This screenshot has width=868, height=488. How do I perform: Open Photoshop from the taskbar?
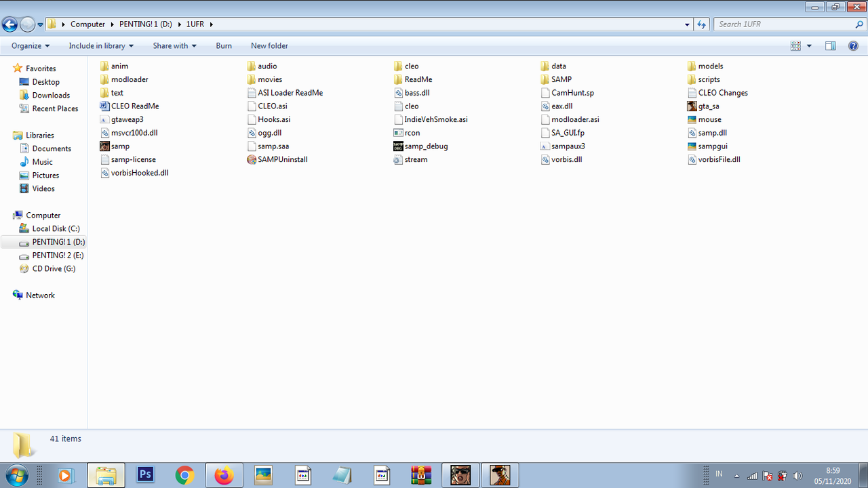(145, 475)
